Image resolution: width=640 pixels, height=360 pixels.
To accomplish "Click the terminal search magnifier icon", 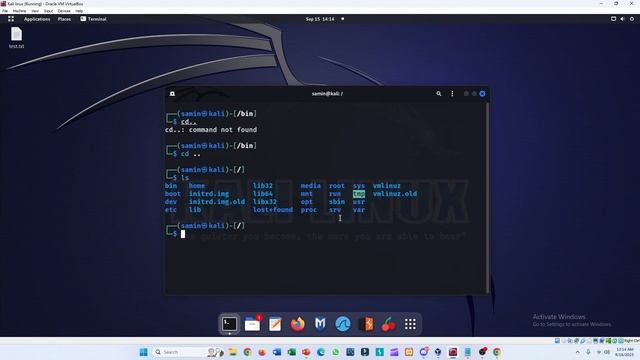I will point(439,93).
